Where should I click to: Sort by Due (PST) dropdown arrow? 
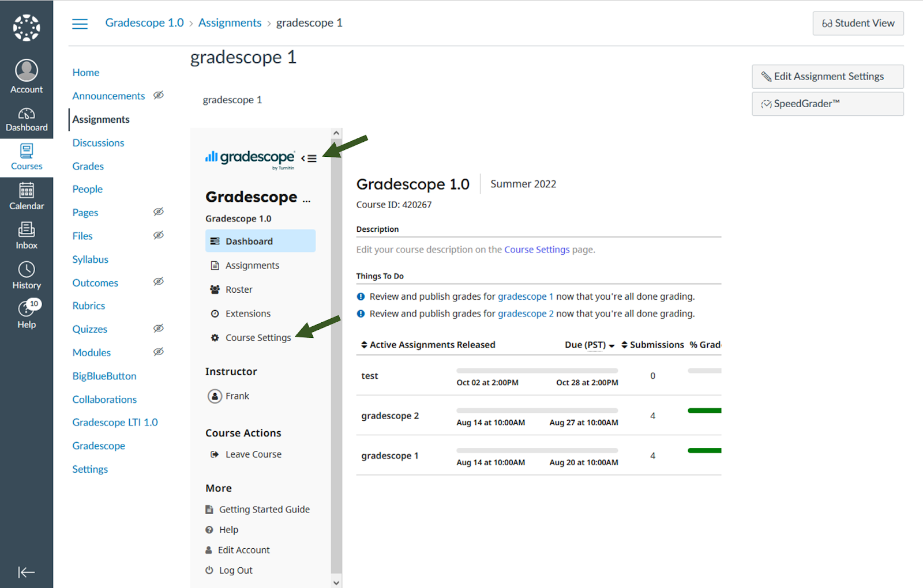coord(611,346)
